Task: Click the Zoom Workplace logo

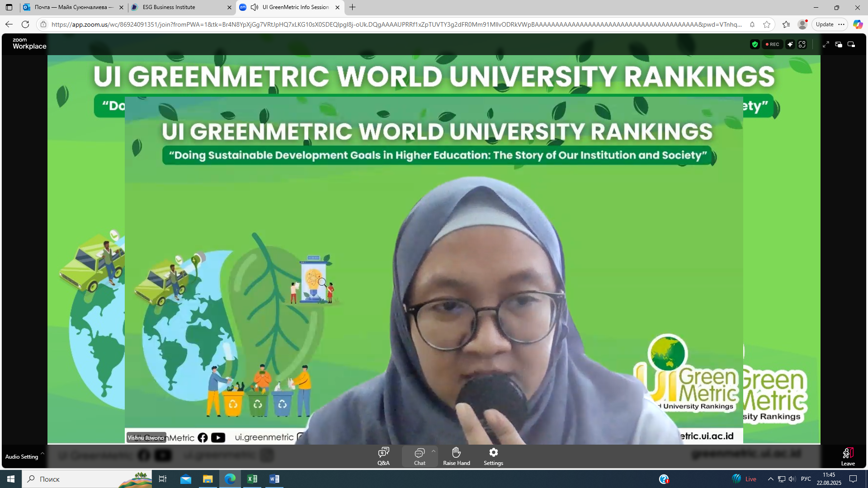Action: click(29, 43)
